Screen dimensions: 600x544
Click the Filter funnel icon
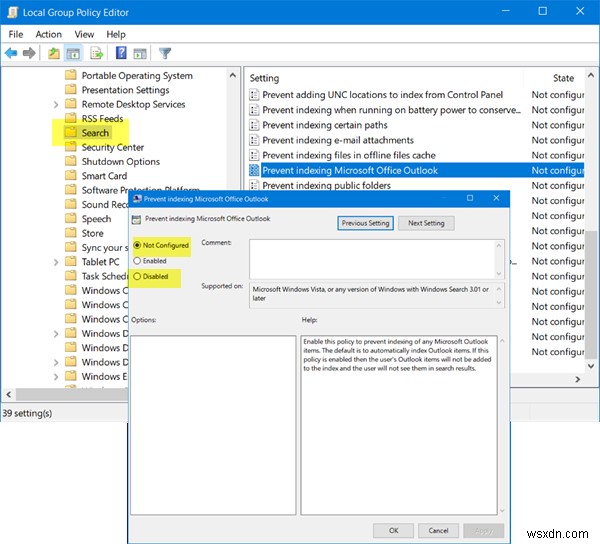[167, 53]
